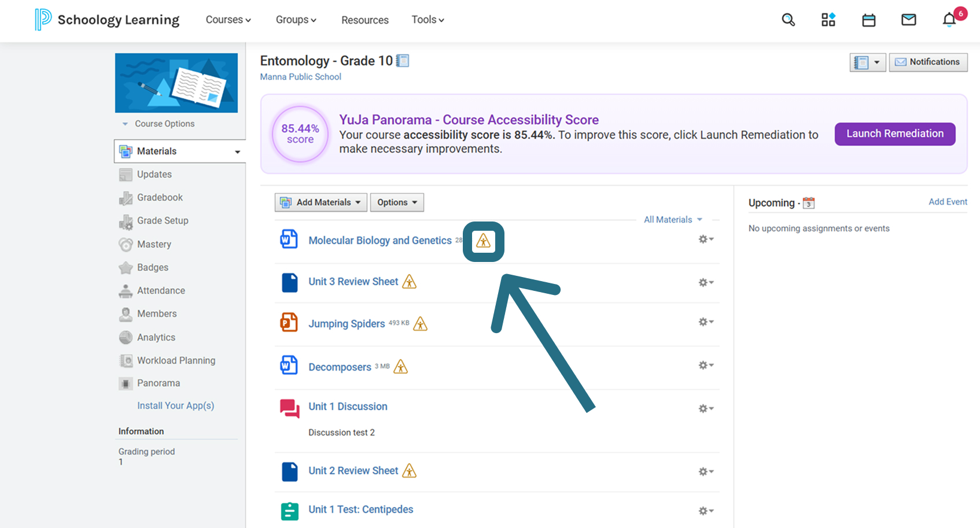Open Gradebook in course sidebar
The height and width of the screenshot is (528, 980).
(160, 197)
